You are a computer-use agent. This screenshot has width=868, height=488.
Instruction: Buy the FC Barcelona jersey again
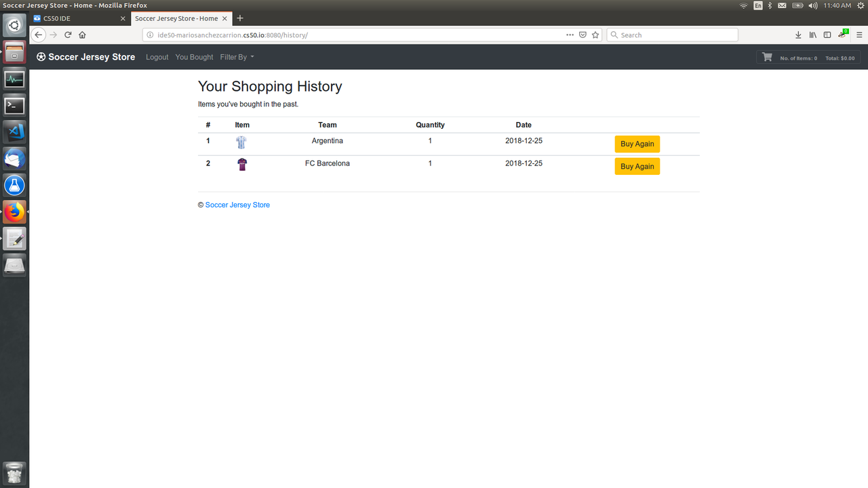637,167
